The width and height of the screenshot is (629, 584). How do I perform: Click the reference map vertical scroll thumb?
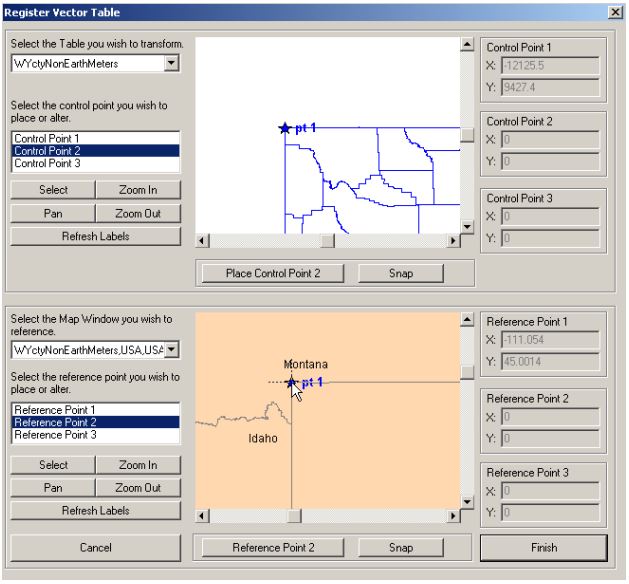pyautogui.click(x=467, y=373)
